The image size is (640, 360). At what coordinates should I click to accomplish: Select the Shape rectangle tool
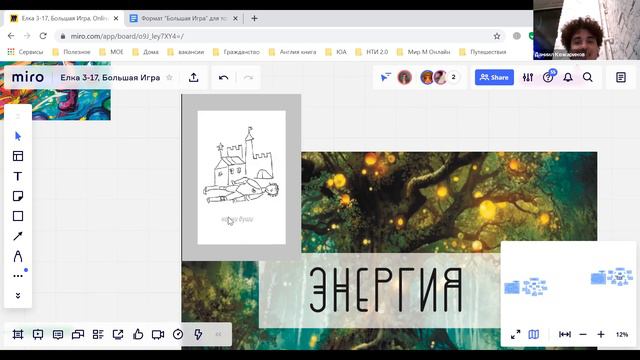tap(18, 216)
